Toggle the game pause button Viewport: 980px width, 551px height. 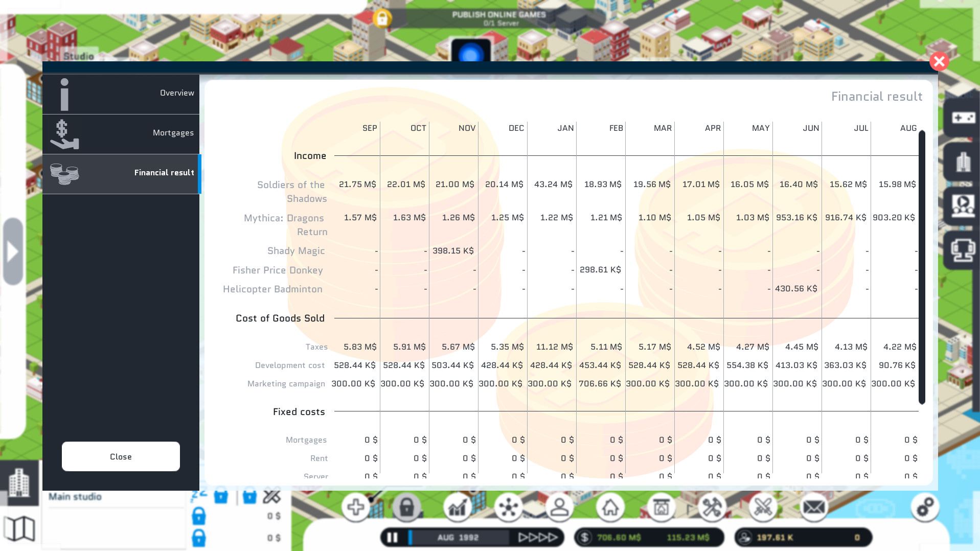(x=392, y=537)
